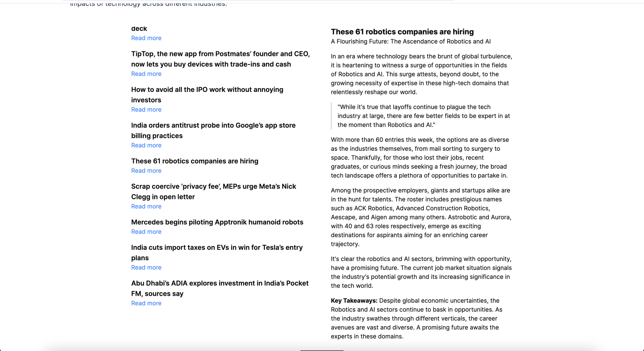Click the Mercedes begins piloting Apptronik headline

[217, 222]
